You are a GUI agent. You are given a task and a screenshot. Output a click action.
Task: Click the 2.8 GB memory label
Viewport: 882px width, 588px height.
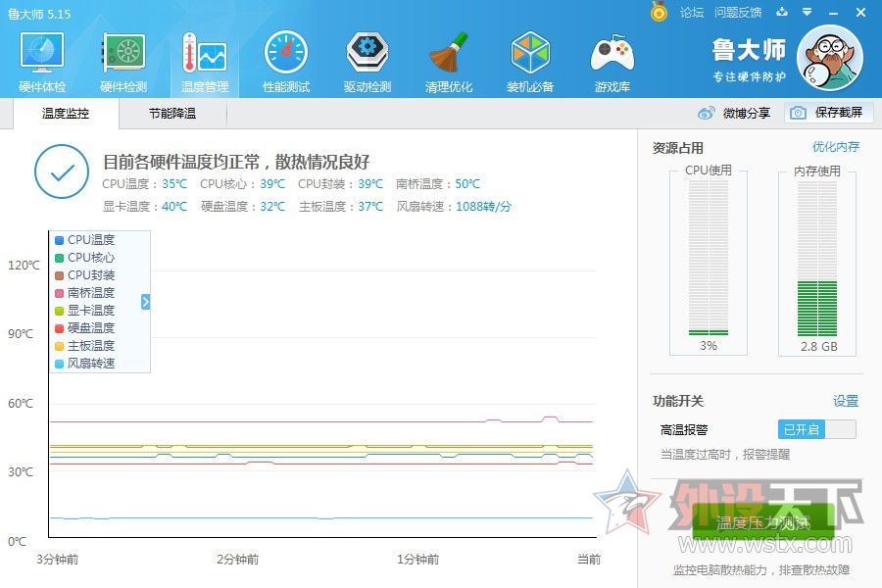(x=819, y=347)
